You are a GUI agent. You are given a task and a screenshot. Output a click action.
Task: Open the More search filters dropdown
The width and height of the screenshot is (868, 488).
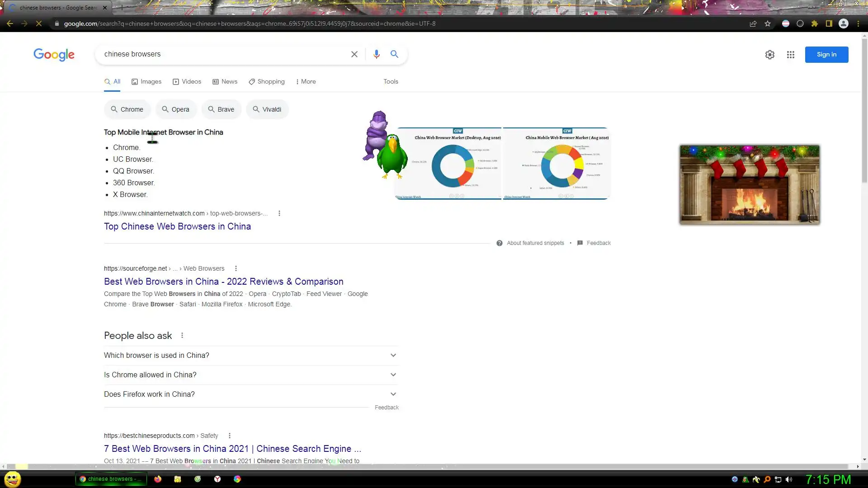306,82
